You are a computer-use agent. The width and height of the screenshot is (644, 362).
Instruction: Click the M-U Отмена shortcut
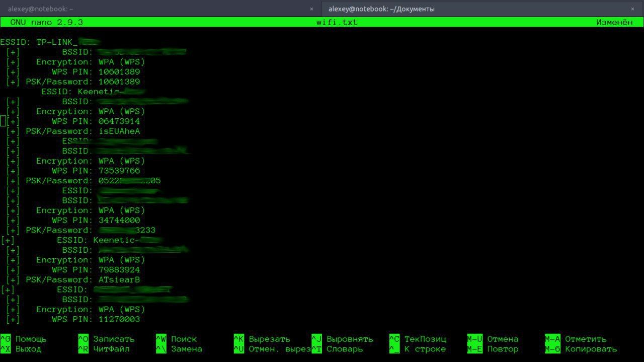point(493,339)
